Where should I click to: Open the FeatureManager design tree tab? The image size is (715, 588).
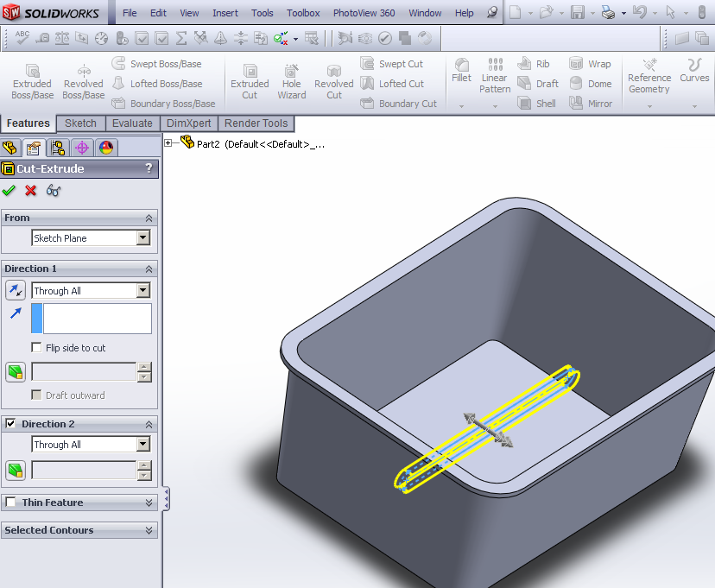click(x=10, y=148)
